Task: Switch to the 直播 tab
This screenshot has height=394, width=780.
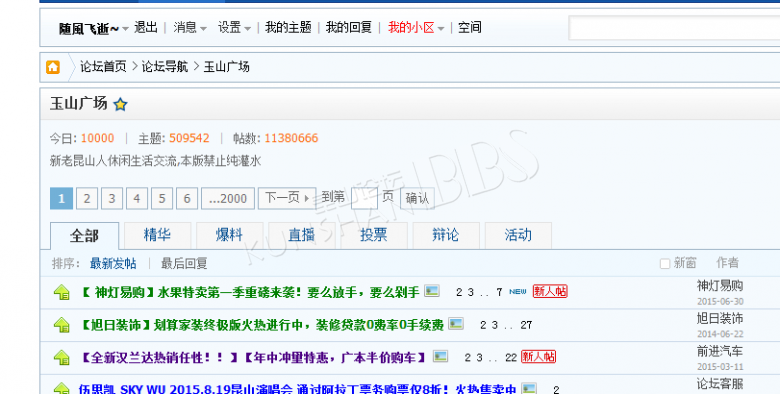Action: pyautogui.click(x=301, y=235)
